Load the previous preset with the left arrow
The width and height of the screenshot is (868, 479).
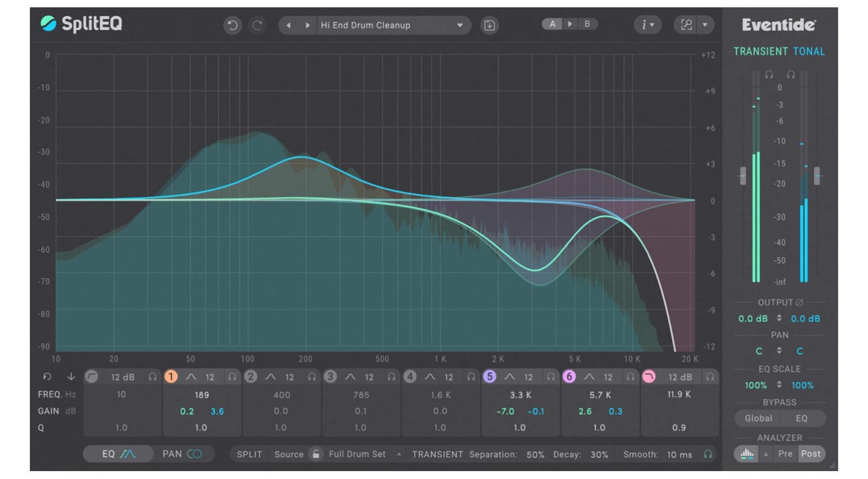(x=289, y=25)
